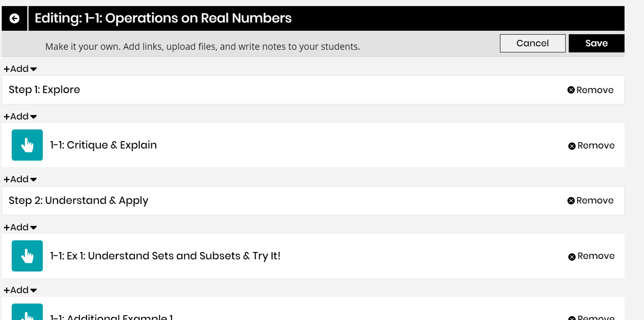Click the teal hand icon for Critique & Explain
This screenshot has width=644, height=320.
tap(27, 145)
